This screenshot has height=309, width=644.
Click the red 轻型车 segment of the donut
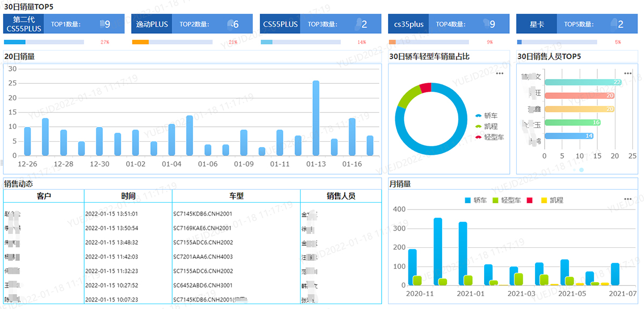[426, 88]
